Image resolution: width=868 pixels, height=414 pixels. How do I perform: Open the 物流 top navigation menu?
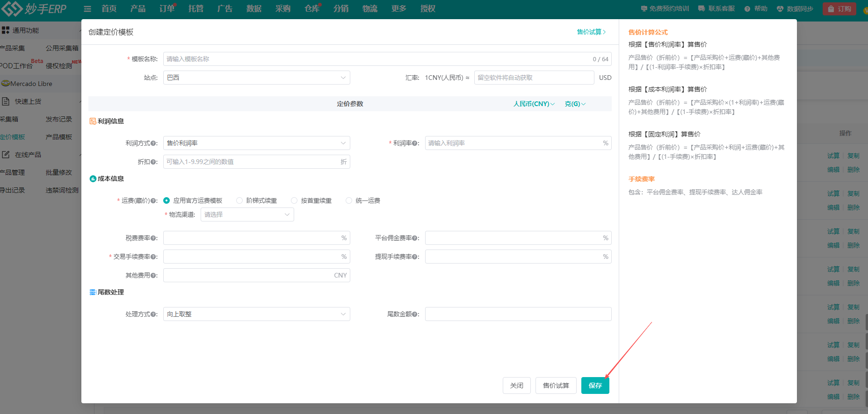[369, 9]
